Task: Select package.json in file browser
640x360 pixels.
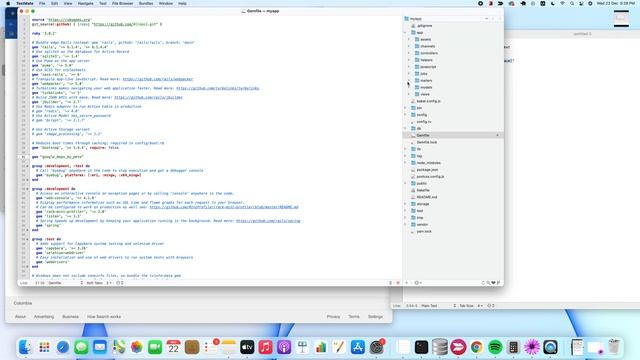Action: click(427, 169)
